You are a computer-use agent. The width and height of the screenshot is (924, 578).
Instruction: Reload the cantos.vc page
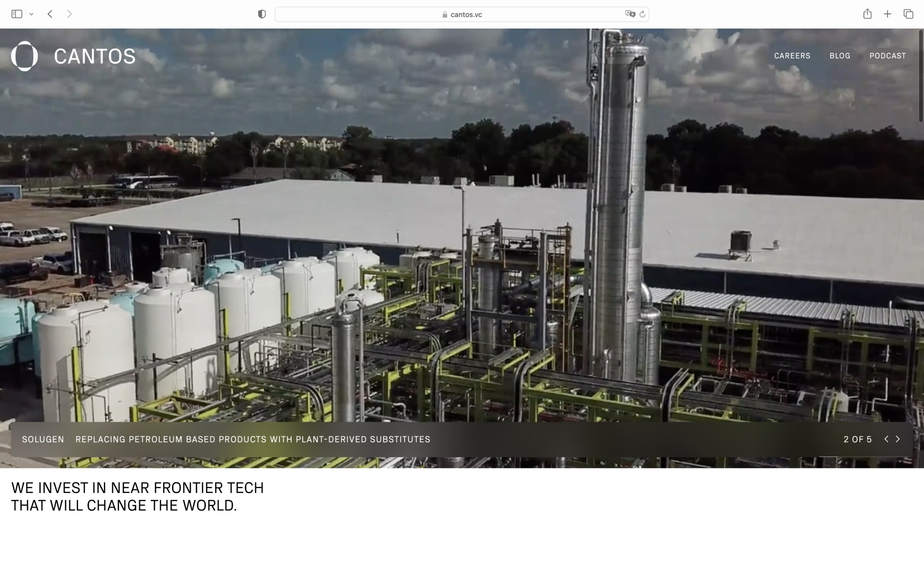(643, 14)
